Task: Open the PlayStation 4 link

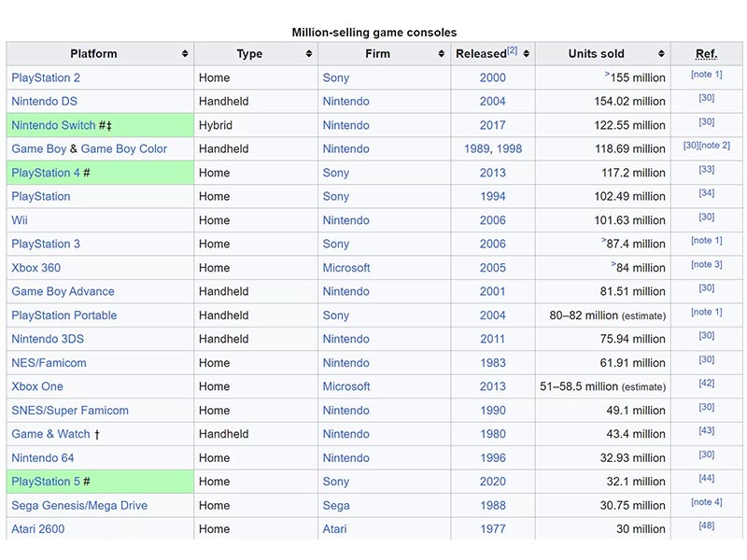Action: point(46,173)
